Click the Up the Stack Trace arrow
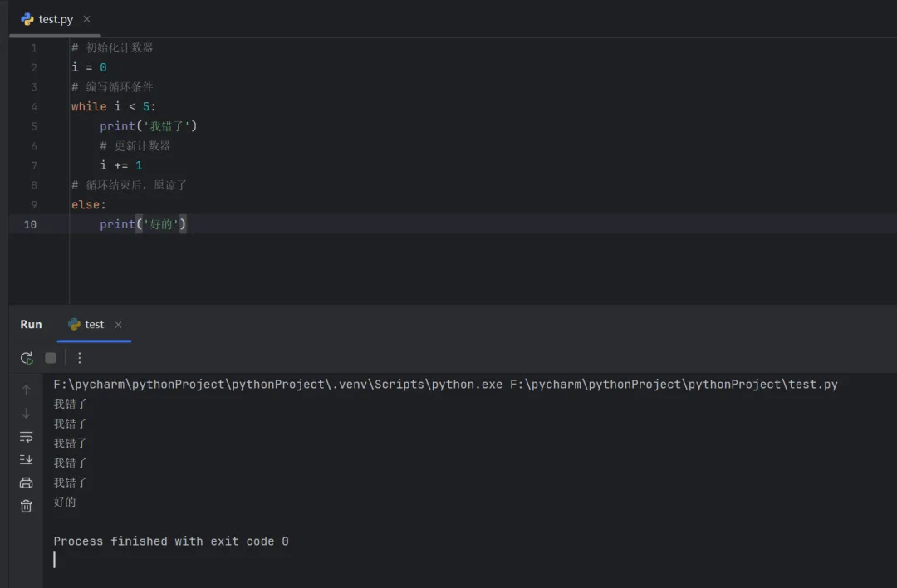 pyautogui.click(x=26, y=390)
